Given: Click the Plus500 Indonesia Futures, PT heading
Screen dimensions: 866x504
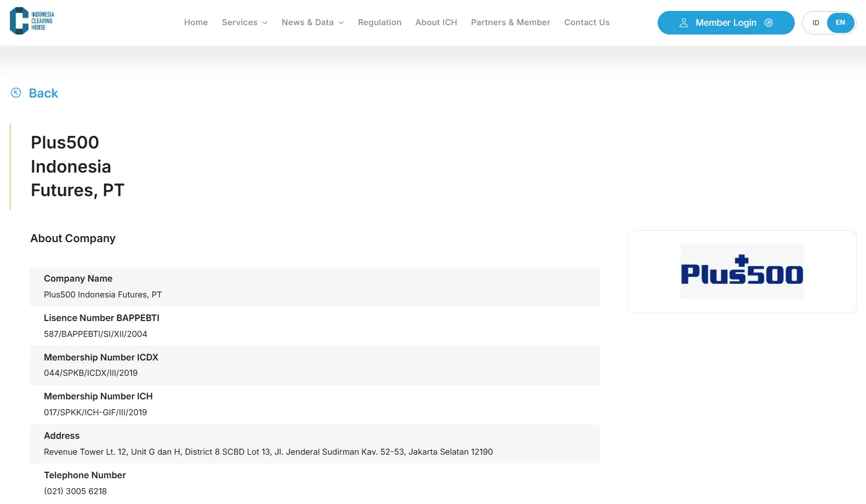Looking at the screenshot, I should pyautogui.click(x=77, y=167).
